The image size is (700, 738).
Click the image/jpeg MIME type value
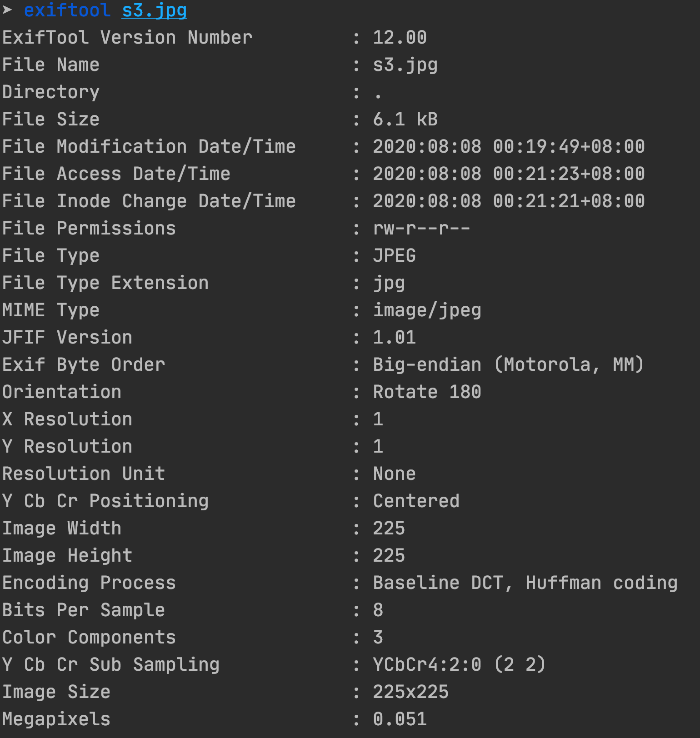tap(427, 311)
